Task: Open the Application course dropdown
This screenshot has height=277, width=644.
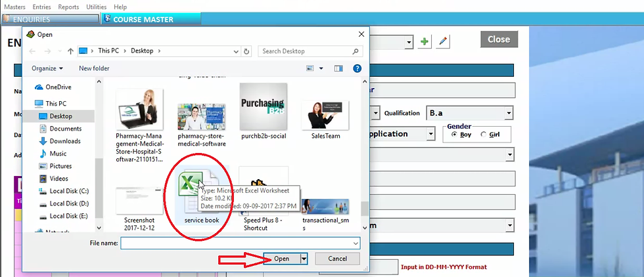Action: tap(431, 134)
